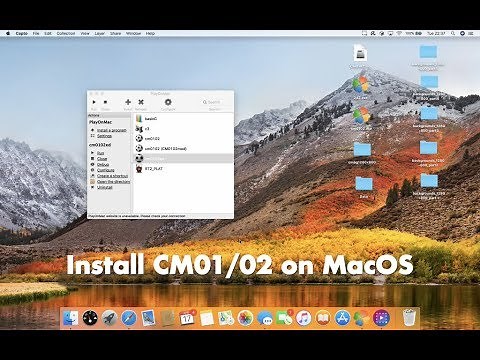The height and width of the screenshot is (360, 480).
Task: Open Dashboard from the Dock
Action: (90, 318)
